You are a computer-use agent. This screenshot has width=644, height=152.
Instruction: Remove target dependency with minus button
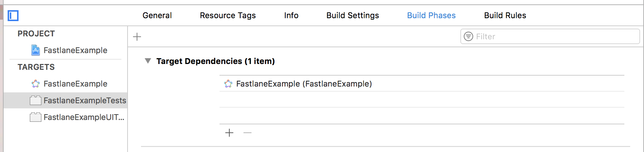(247, 133)
